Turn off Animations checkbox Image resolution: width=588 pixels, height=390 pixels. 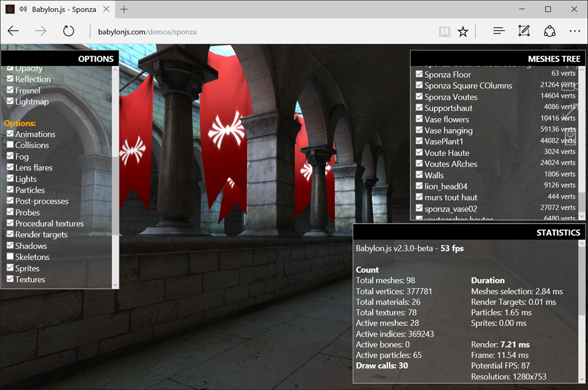[x=10, y=134]
